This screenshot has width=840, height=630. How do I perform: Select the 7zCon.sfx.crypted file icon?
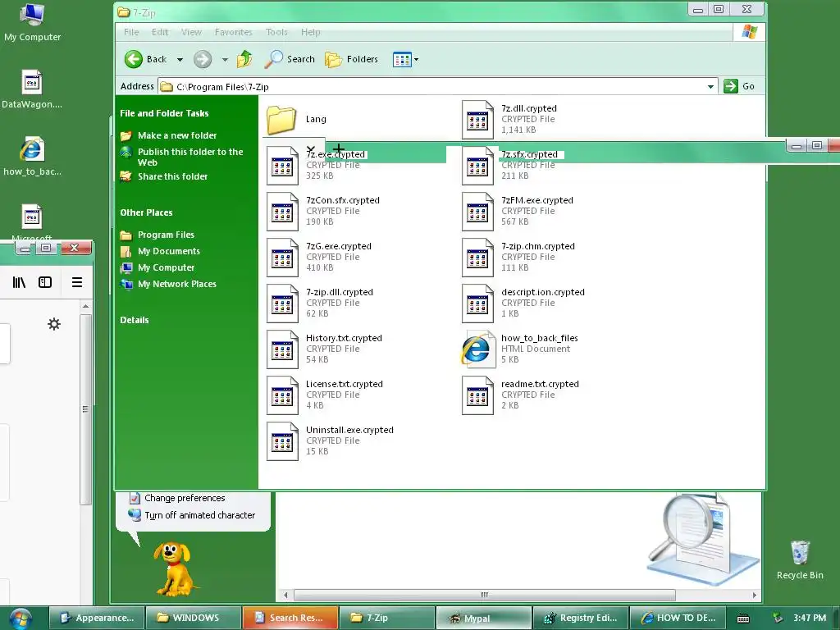(282, 211)
